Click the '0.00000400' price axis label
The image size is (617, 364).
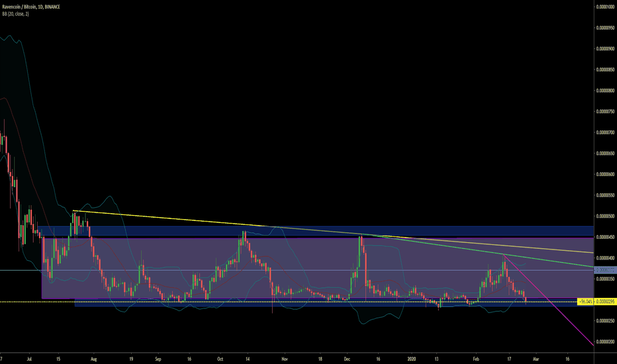[605, 257]
